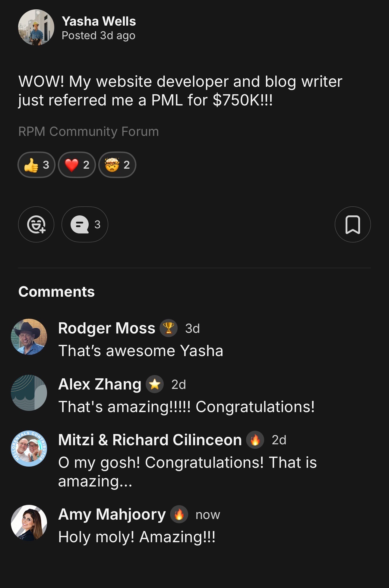Expand the truncated 'O my gosh' comment
389x588 pixels.
click(x=187, y=472)
